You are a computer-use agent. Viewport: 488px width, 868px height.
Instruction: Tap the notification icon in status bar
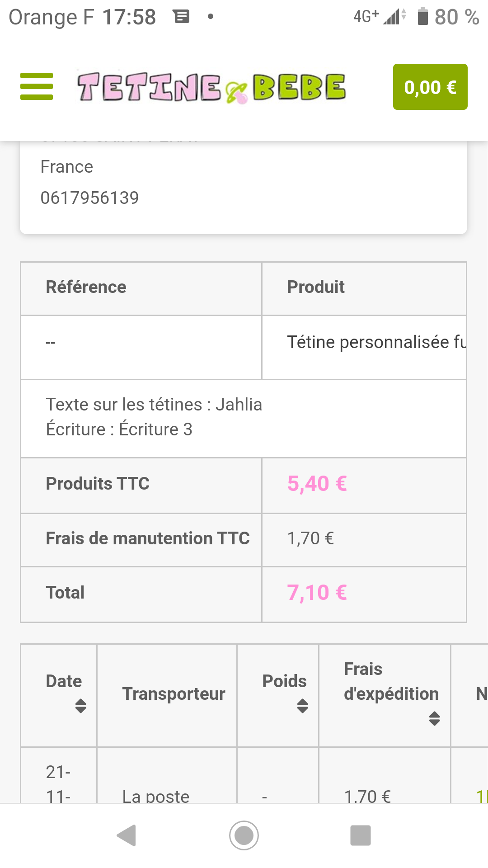[181, 17]
